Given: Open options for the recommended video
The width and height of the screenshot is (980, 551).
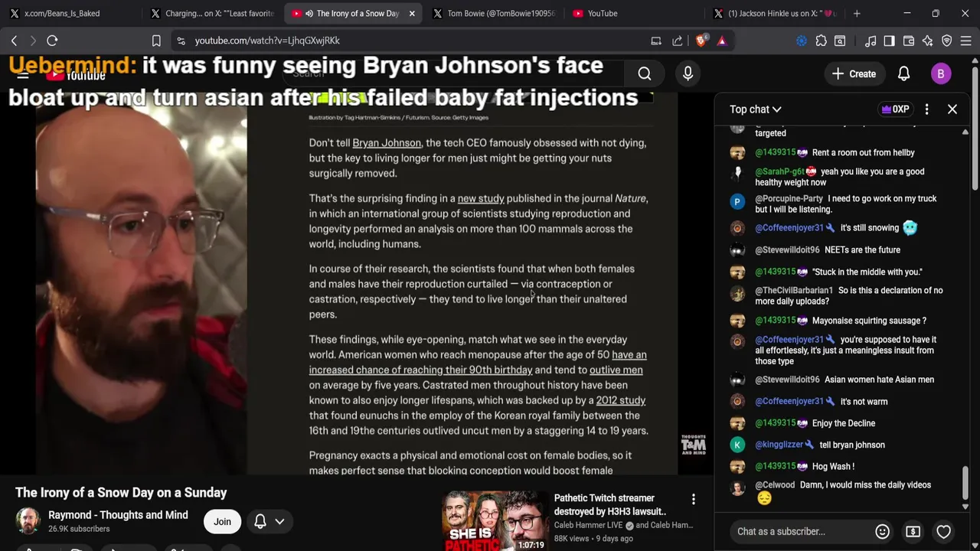Looking at the screenshot, I should click(x=694, y=500).
